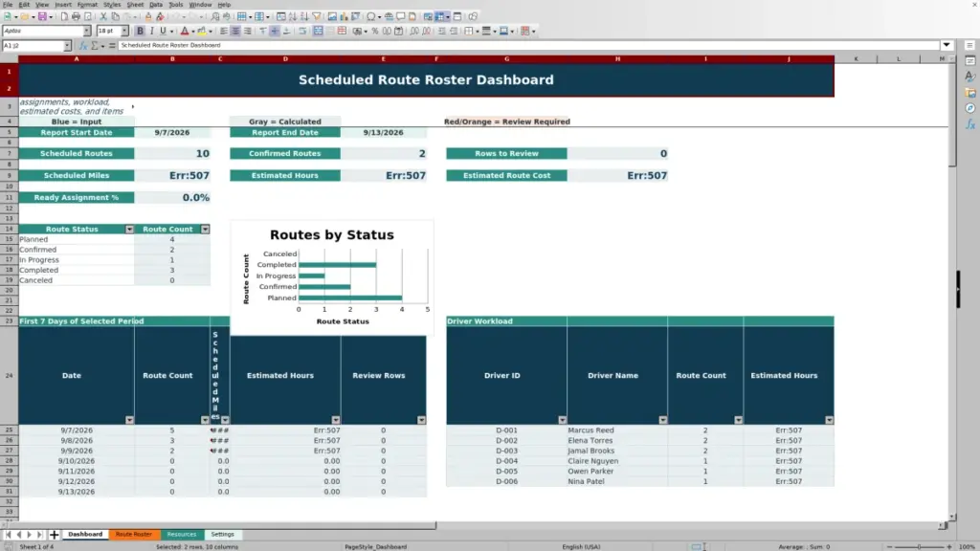
Task: Click the Insert Chart icon
Action: click(x=344, y=16)
